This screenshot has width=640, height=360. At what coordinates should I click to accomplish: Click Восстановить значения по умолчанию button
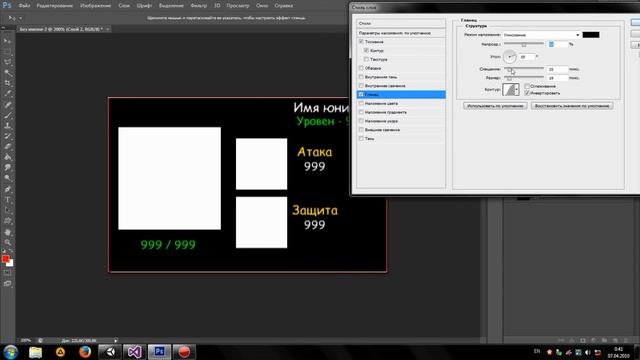[x=572, y=106]
